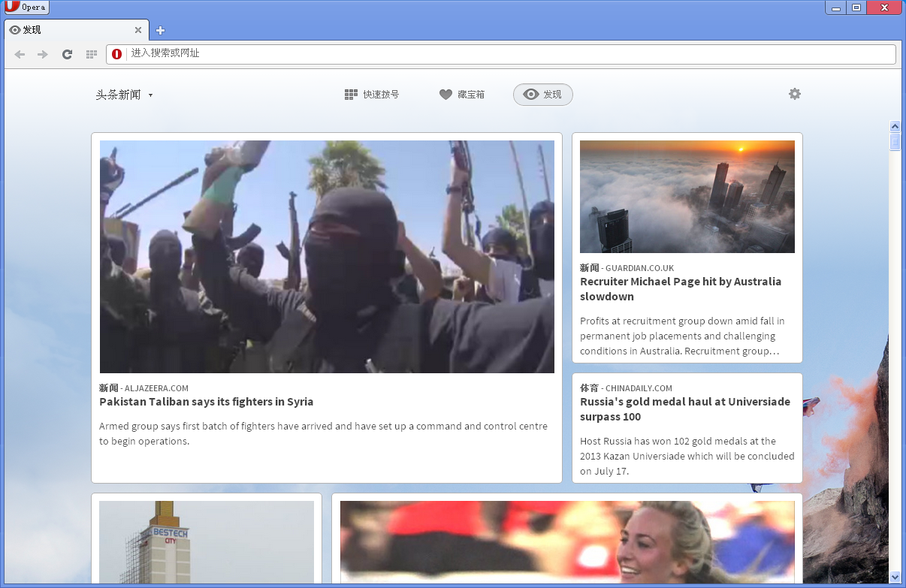
Task: Select the 发现 discover button
Action: 543,95
